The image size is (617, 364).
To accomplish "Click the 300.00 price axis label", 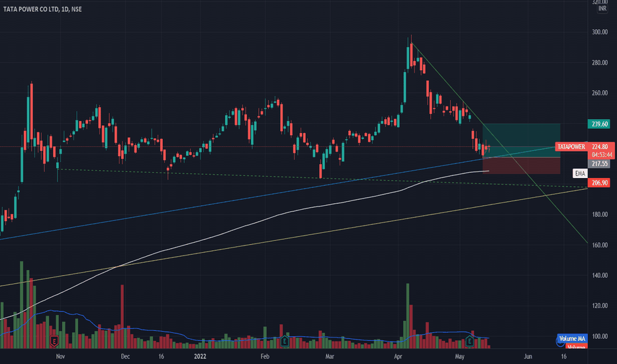I will tap(600, 32).
